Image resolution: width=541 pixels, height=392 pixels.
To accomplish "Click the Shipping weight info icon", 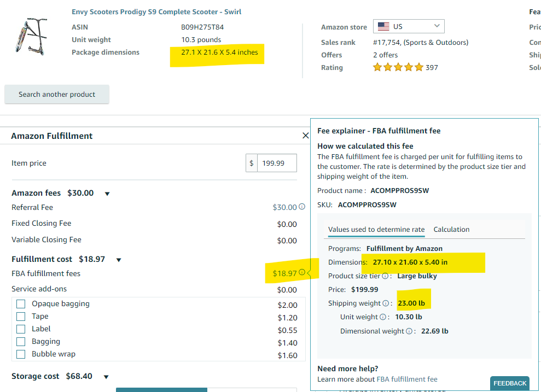I will [x=386, y=303].
